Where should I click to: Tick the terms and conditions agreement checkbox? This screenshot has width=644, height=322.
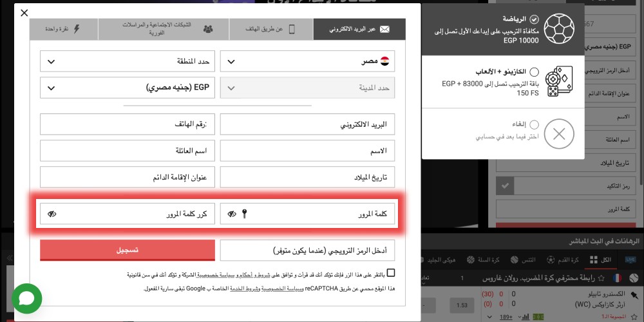tap(391, 273)
